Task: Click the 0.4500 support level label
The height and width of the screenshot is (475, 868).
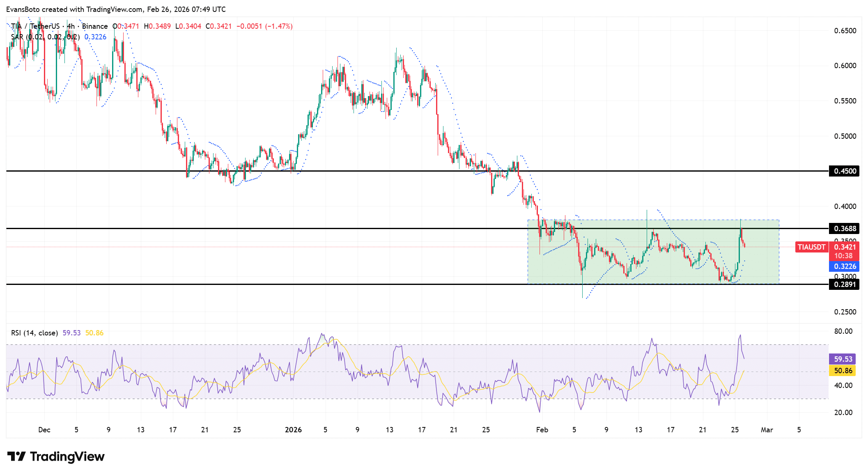Action: pyautogui.click(x=843, y=170)
